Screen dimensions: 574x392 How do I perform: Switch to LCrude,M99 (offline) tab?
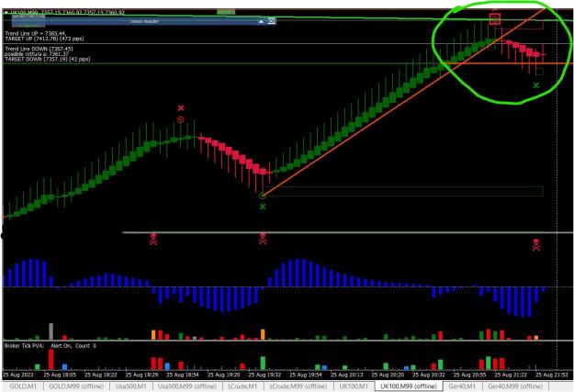(298, 386)
